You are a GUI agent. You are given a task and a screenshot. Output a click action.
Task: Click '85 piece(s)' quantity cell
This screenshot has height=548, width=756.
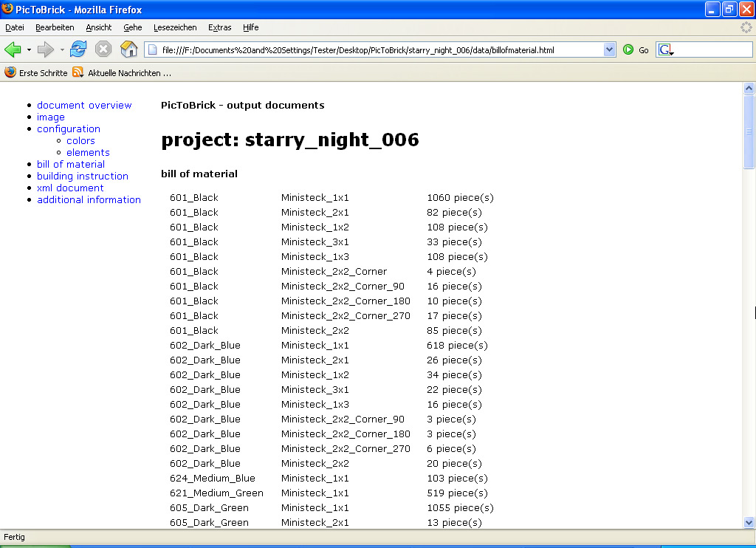click(x=454, y=331)
